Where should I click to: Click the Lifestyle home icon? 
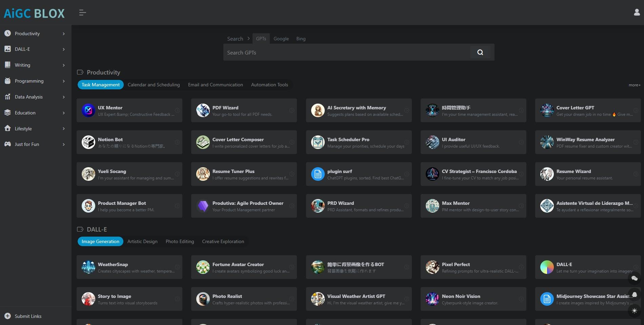tap(7, 128)
